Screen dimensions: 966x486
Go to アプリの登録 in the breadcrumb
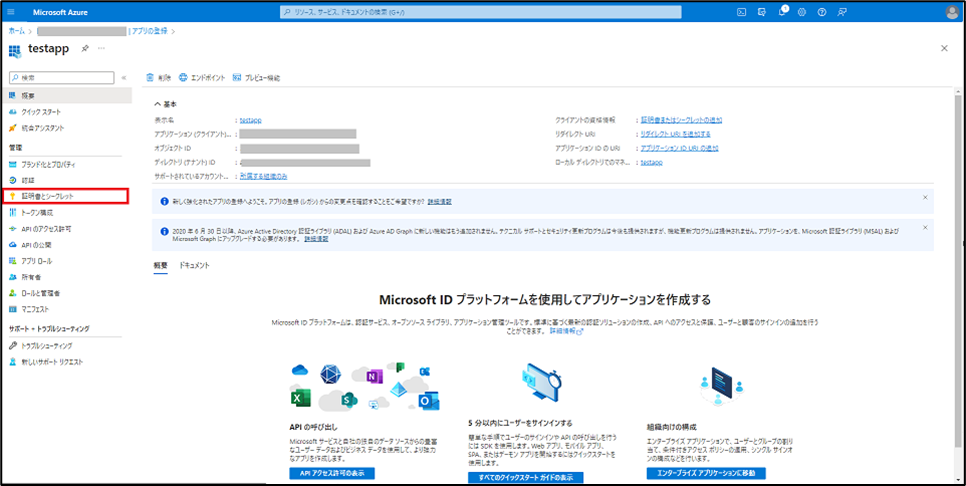coord(150,31)
